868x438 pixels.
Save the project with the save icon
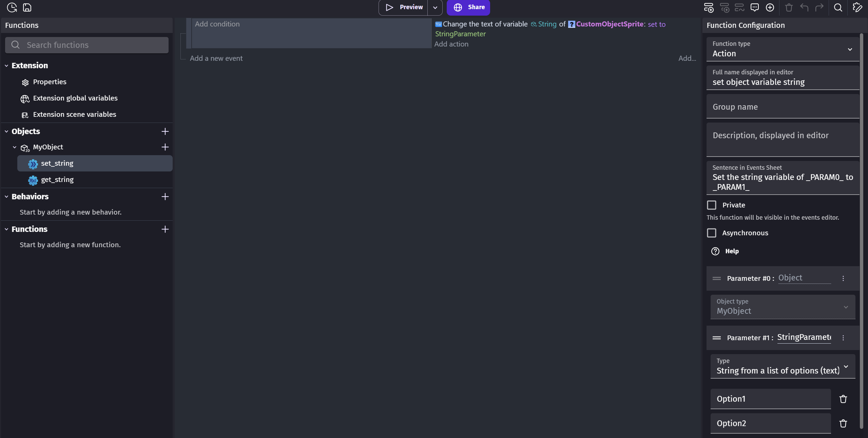click(27, 7)
